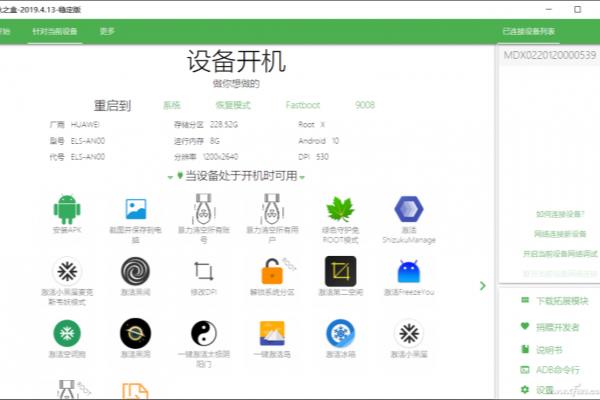This screenshot has height=400, width=600.
Task: Click the 228.52G storage value
Action: click(224, 124)
